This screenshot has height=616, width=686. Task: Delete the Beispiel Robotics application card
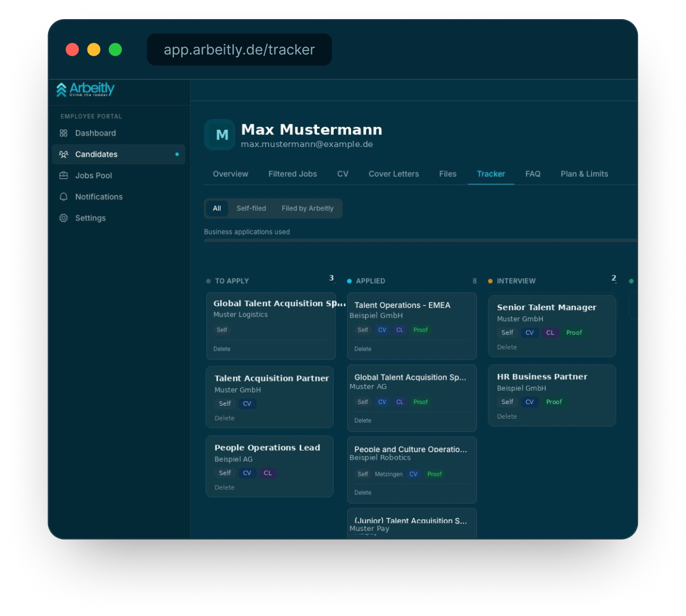[x=363, y=493]
